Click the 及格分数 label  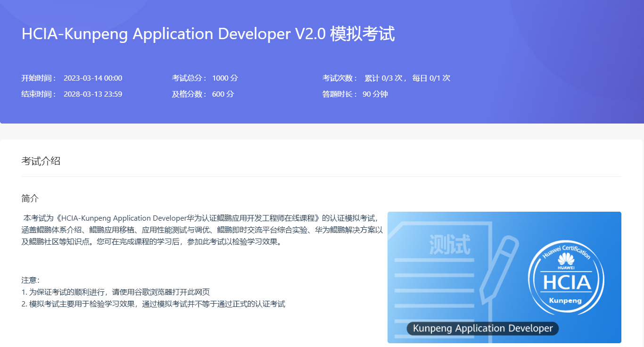[x=190, y=94]
